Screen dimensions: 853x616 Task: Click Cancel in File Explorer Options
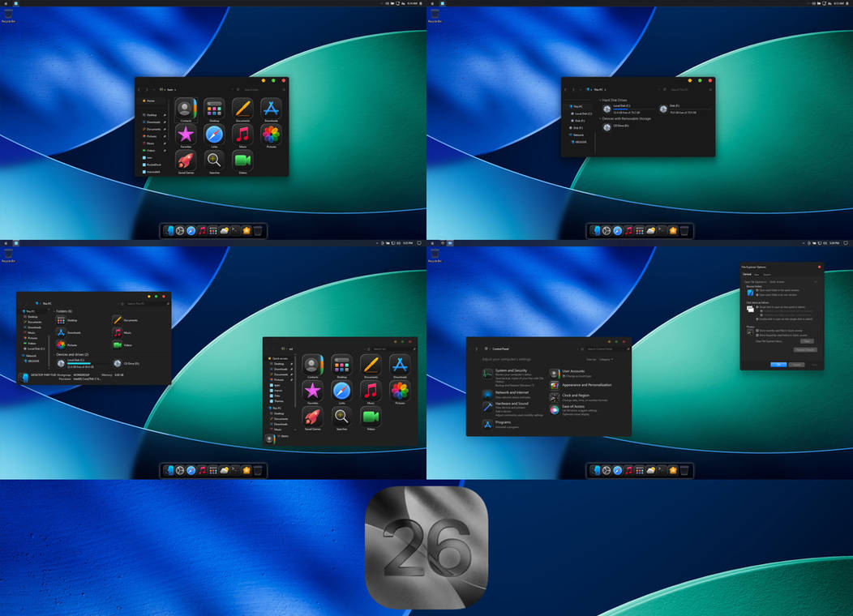coord(797,365)
